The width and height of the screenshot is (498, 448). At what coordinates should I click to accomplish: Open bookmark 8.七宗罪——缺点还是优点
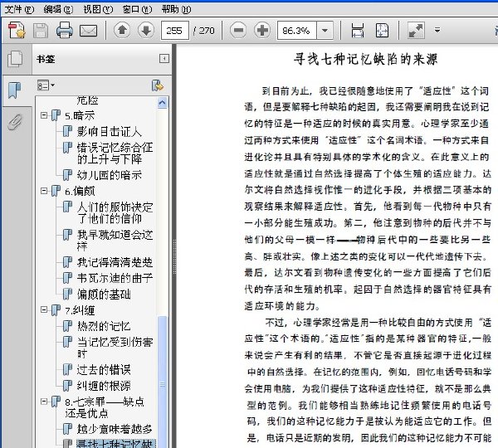point(105,407)
